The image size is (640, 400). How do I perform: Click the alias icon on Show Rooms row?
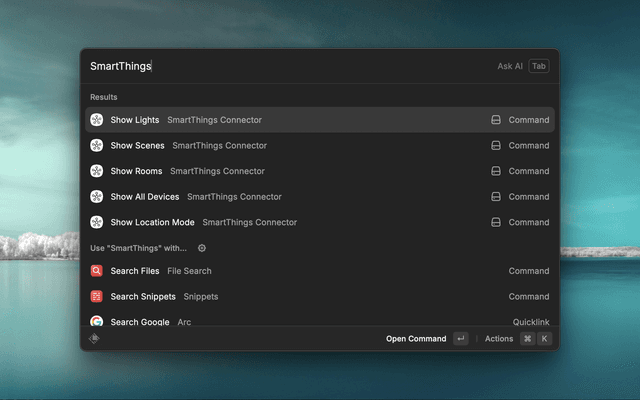pyautogui.click(x=495, y=171)
